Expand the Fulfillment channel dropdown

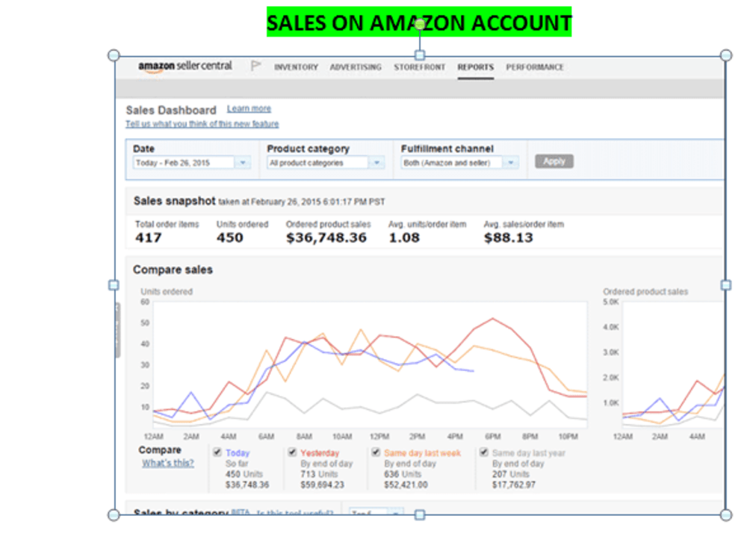[511, 163]
